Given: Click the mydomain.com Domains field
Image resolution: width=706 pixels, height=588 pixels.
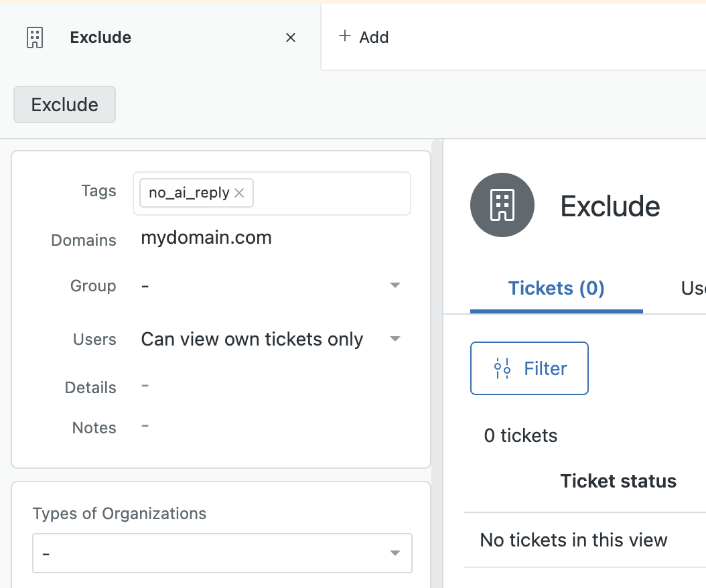Looking at the screenshot, I should 206,238.
